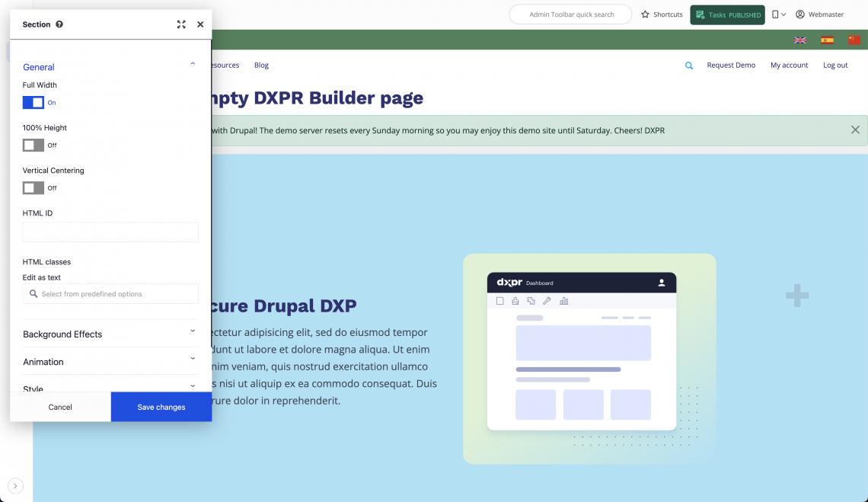Click the plus icon to add an element

[797, 296]
